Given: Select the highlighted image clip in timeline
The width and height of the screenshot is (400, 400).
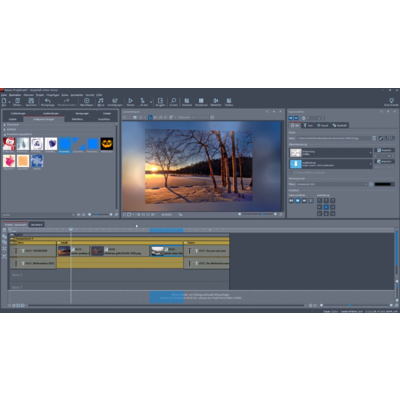Looking at the screenshot, I should (167, 251).
